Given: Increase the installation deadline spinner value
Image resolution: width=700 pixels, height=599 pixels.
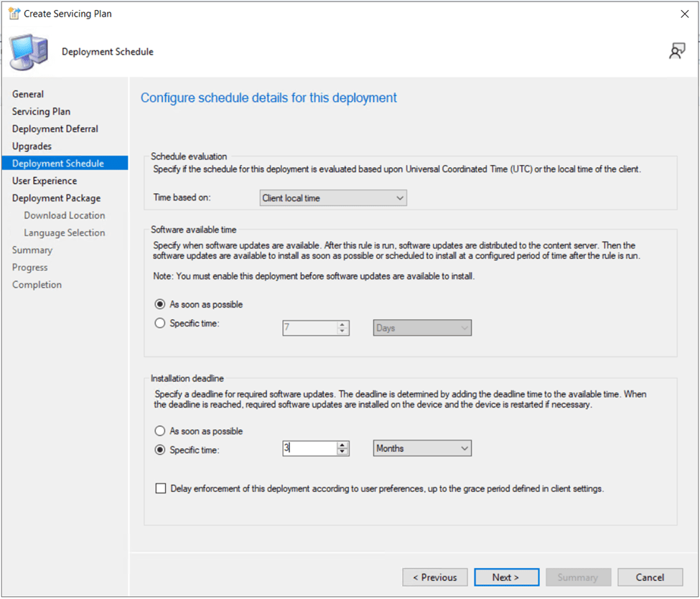Looking at the screenshot, I should [x=343, y=445].
